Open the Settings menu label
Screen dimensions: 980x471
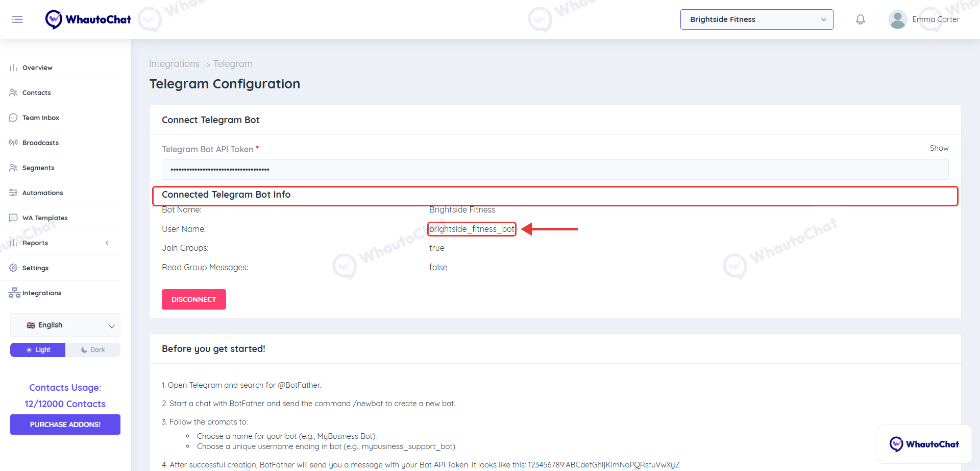[35, 268]
